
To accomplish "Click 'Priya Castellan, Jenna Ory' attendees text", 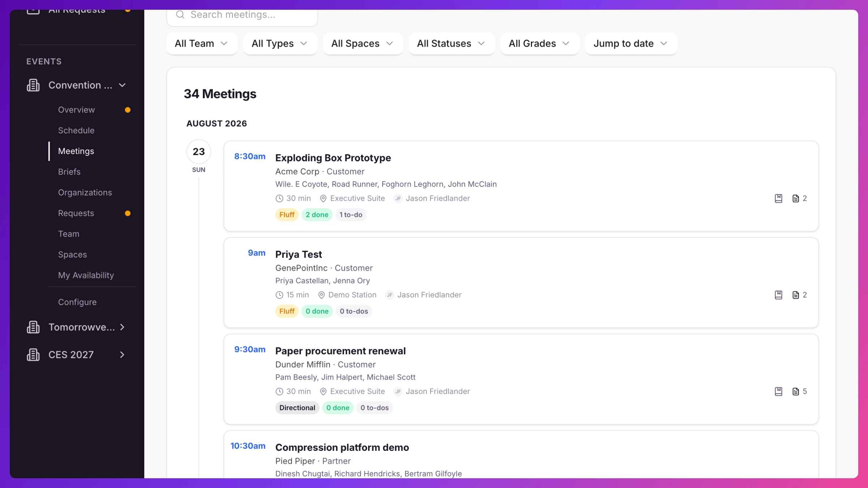I will coord(323,281).
